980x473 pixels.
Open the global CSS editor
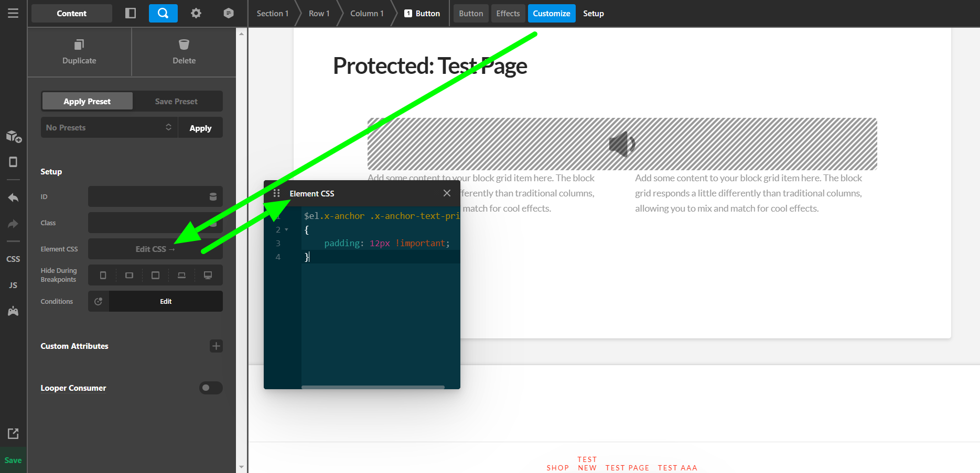click(x=13, y=259)
